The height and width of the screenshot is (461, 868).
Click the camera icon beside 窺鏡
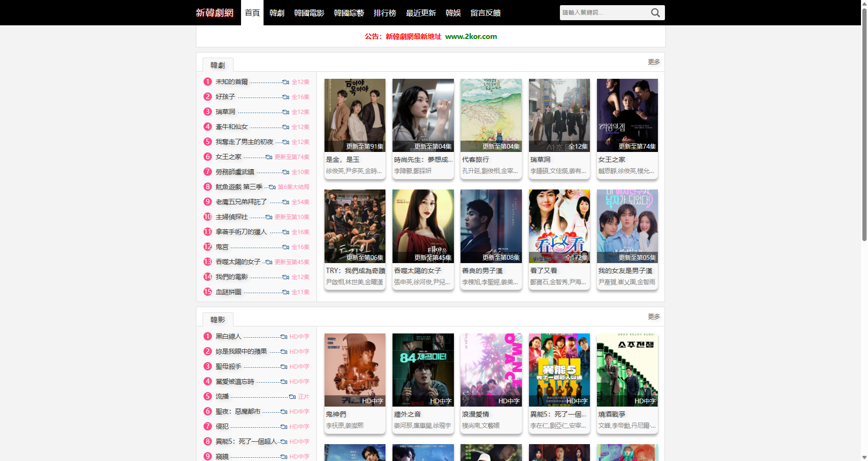[284, 457]
